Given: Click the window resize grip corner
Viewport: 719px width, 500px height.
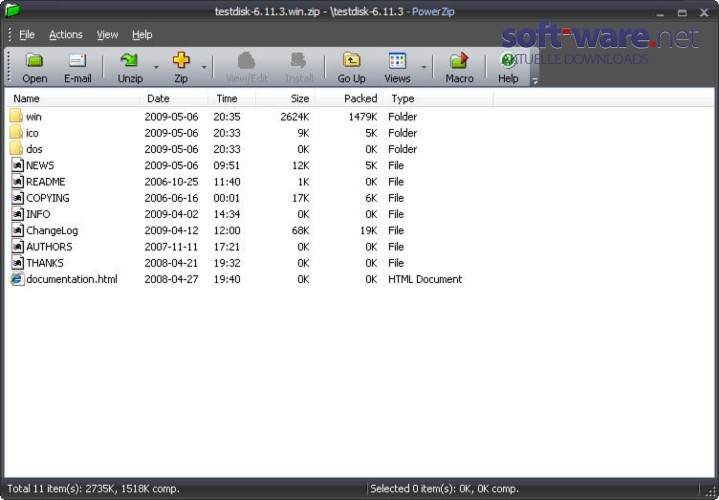Looking at the screenshot, I should (709, 492).
